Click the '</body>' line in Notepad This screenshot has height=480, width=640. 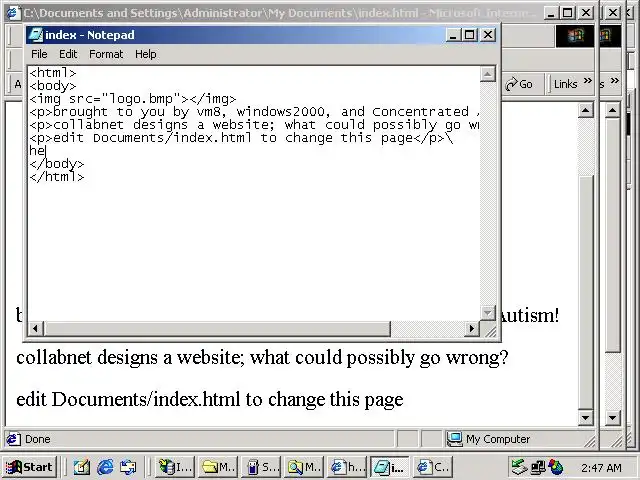coord(57,164)
